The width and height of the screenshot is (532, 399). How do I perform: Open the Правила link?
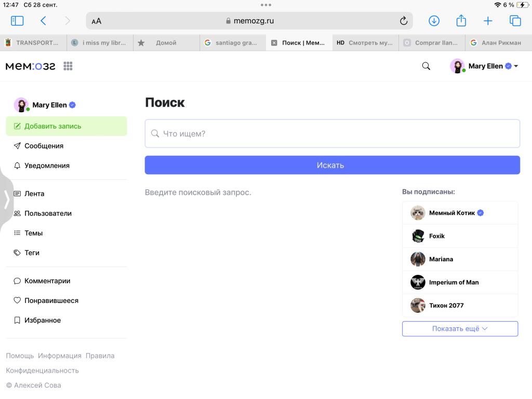[x=100, y=356]
